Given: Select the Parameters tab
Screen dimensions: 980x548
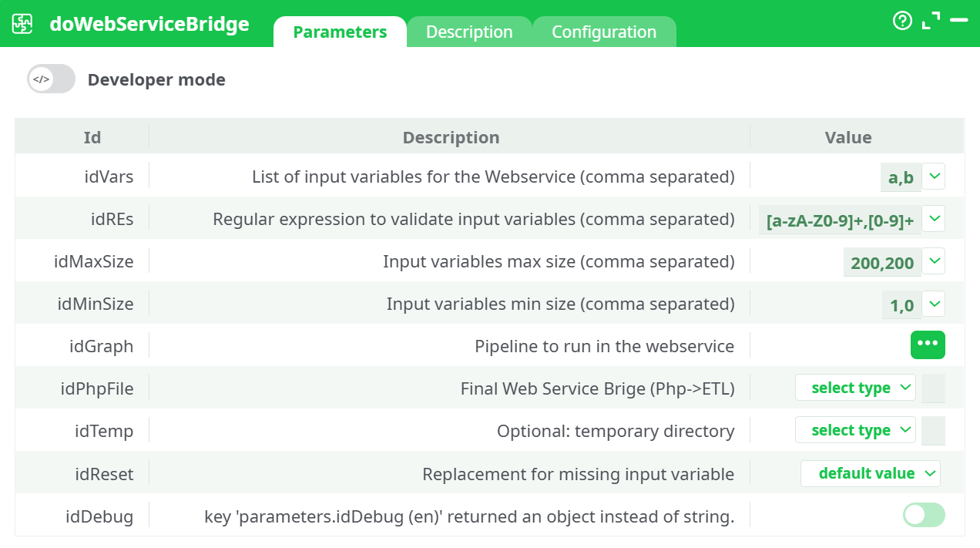Looking at the screenshot, I should pos(340,32).
